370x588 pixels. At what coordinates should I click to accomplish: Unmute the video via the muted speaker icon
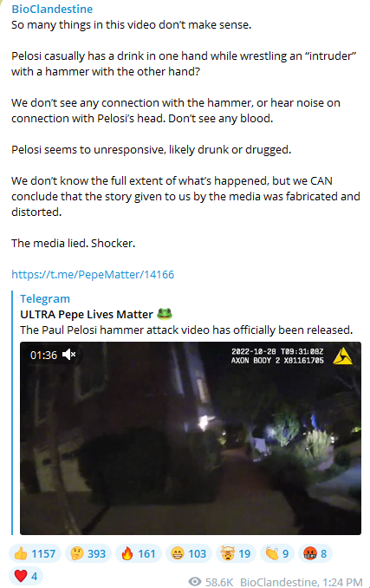point(69,355)
